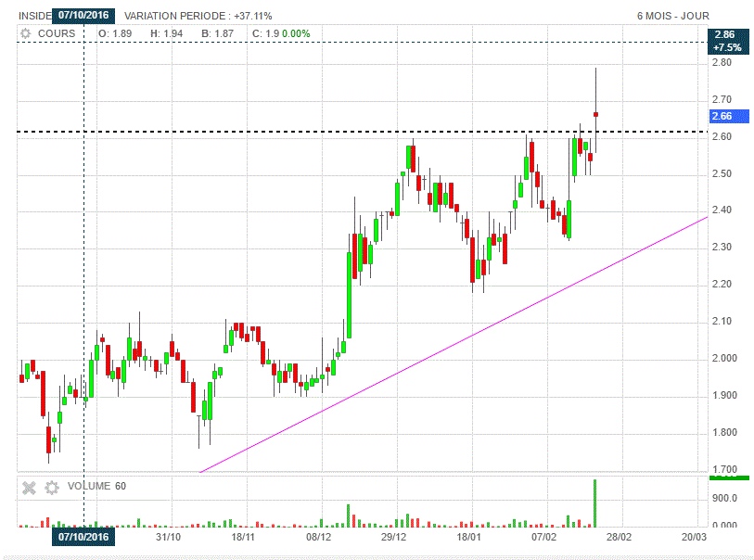Click the 18/01 date on the time axis
The image size is (754, 560).
tap(468, 537)
